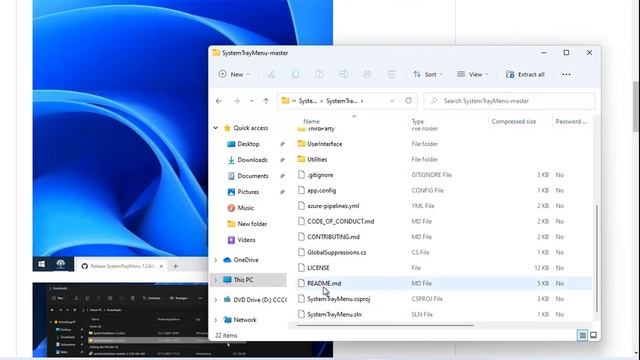
Task: Go forward with the forward arrow
Action: (236, 101)
